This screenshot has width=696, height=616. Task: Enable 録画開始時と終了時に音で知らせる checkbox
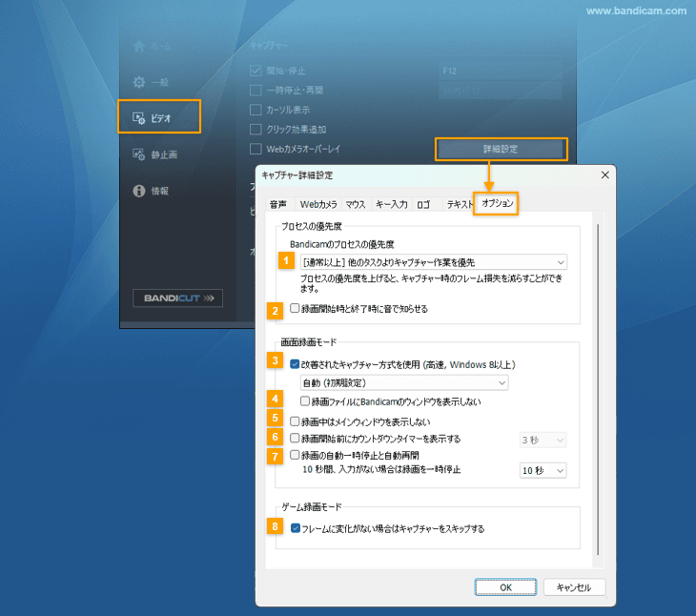click(x=295, y=308)
